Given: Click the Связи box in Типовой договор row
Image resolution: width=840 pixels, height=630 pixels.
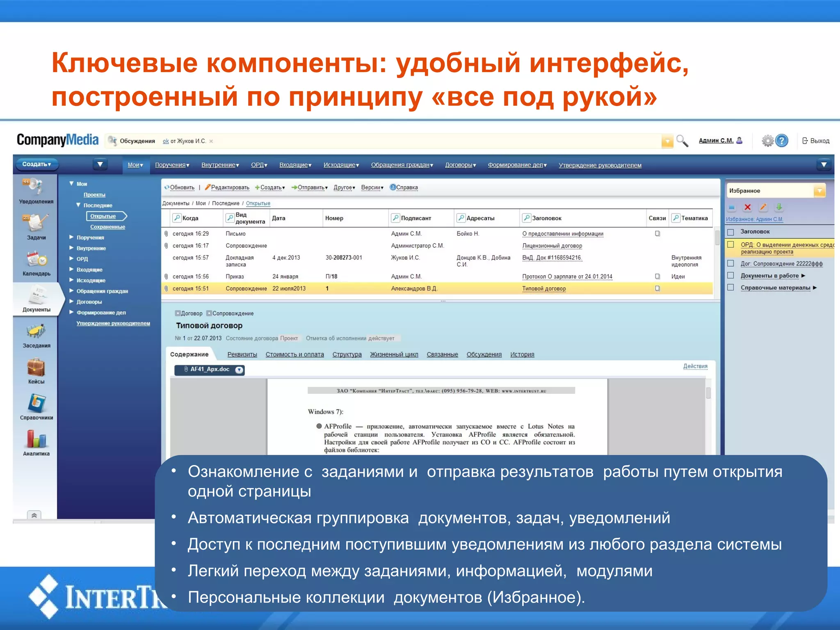Looking at the screenshot, I should tap(657, 288).
